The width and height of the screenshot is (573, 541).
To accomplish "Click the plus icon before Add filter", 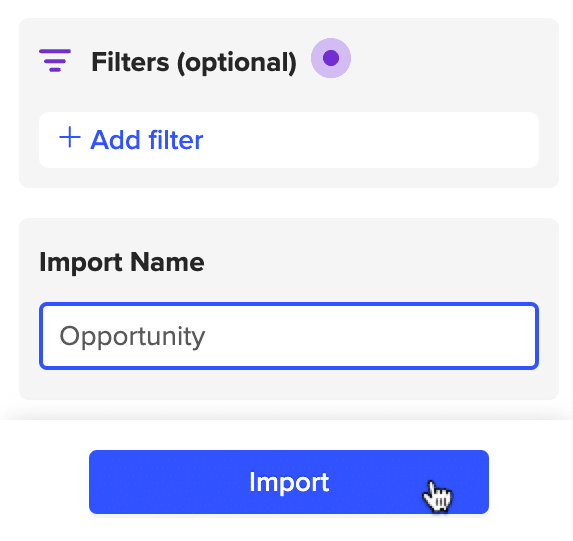I will (70, 137).
